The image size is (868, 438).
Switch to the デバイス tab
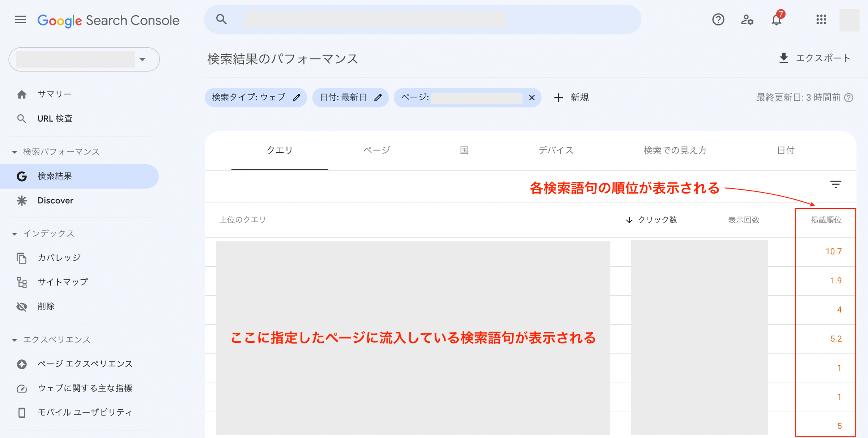(x=556, y=150)
